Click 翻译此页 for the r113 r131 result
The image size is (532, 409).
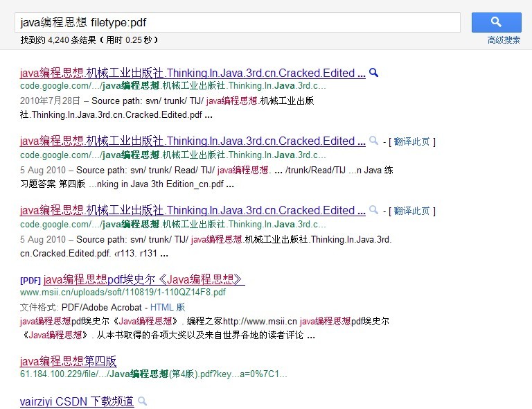tap(411, 211)
